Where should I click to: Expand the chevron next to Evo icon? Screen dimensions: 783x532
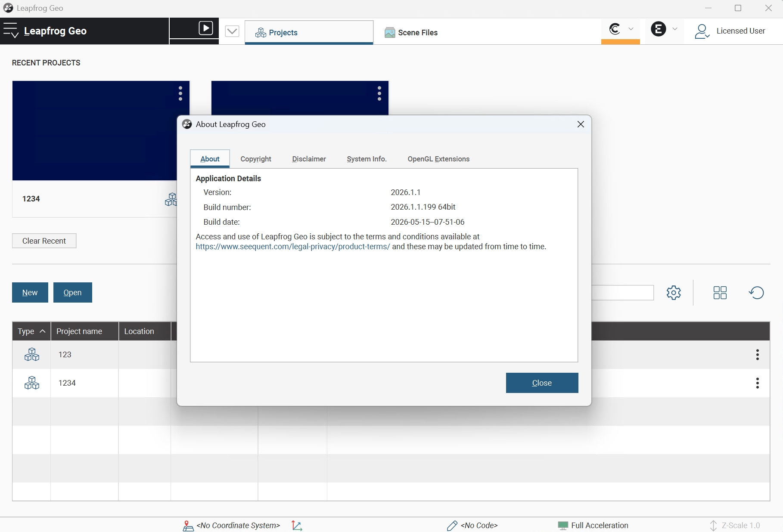(675, 29)
